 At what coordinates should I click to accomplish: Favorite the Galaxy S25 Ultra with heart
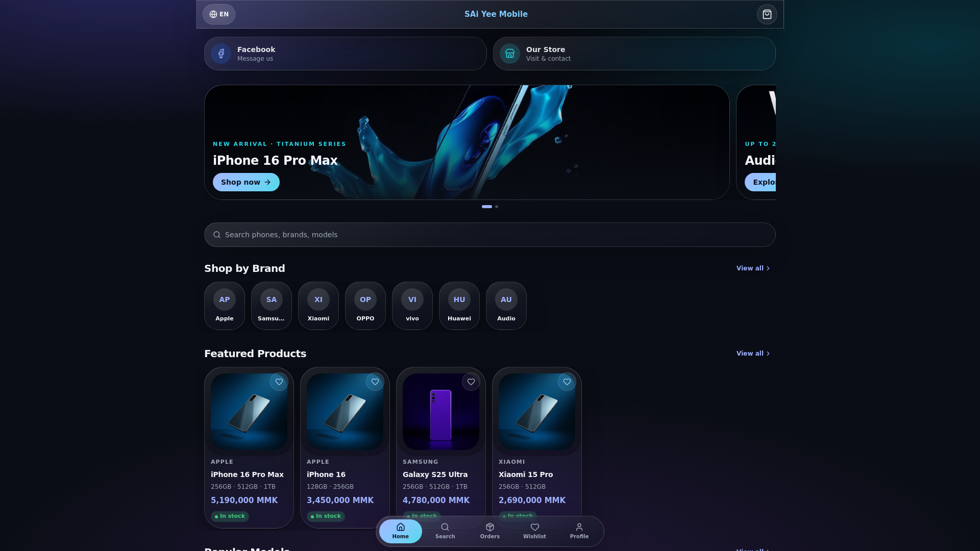tap(471, 382)
